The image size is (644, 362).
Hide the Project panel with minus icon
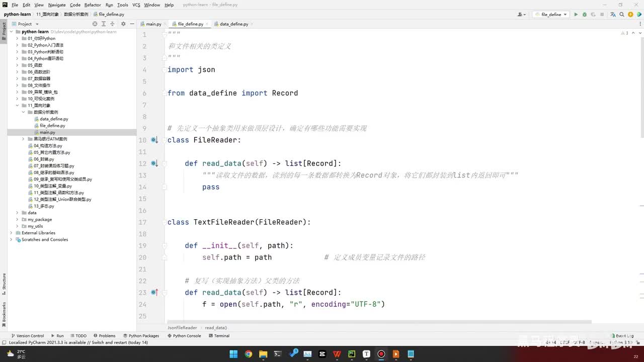[x=131, y=24]
